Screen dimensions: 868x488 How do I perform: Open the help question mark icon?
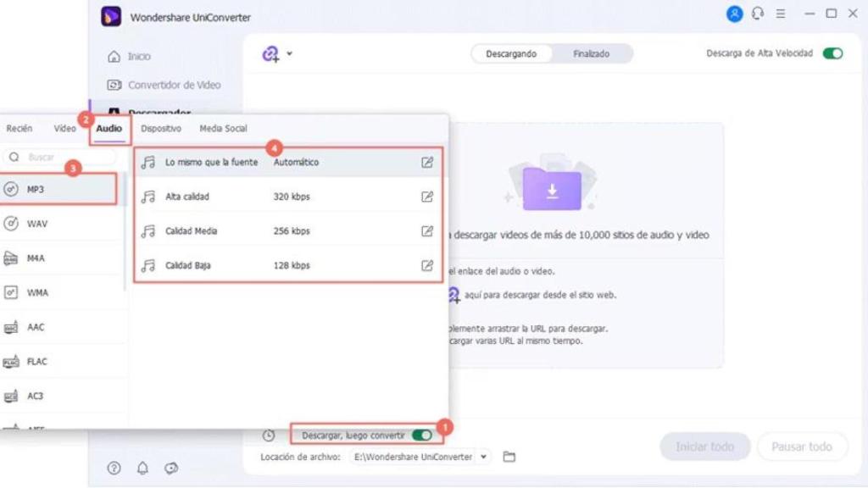point(114,469)
